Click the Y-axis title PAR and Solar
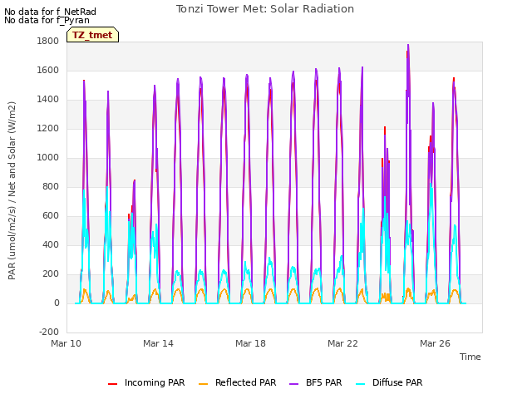This screenshot has height=399, width=532. click(x=12, y=190)
